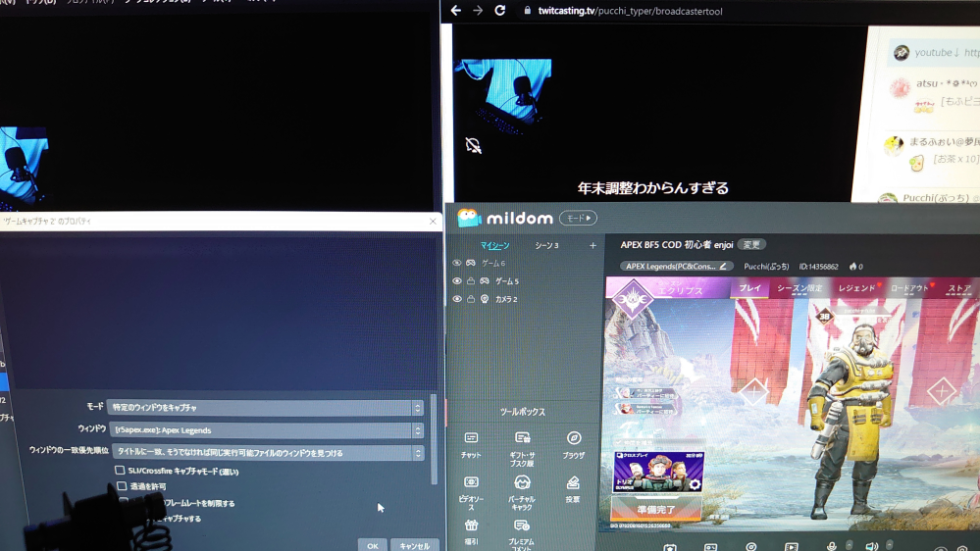Check the 透過を許可 checkbox

(122, 486)
